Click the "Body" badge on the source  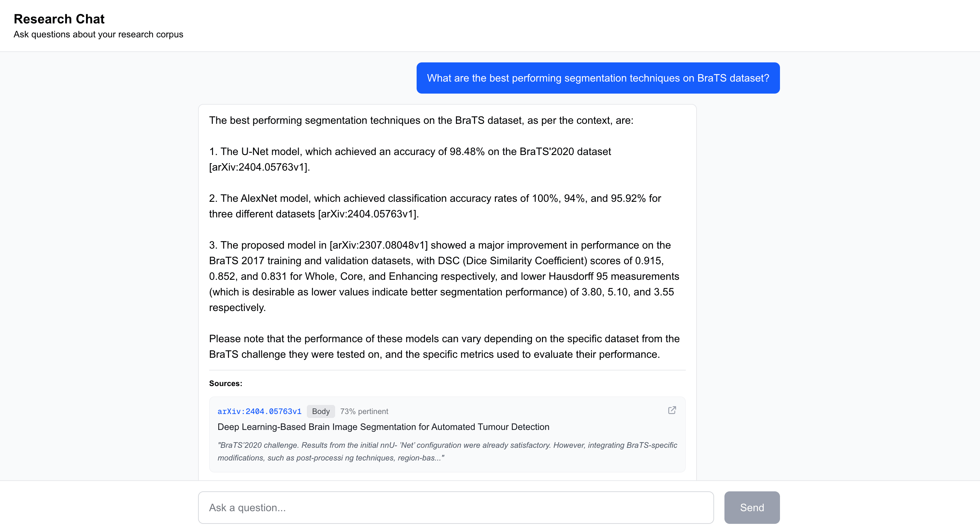[320, 411]
